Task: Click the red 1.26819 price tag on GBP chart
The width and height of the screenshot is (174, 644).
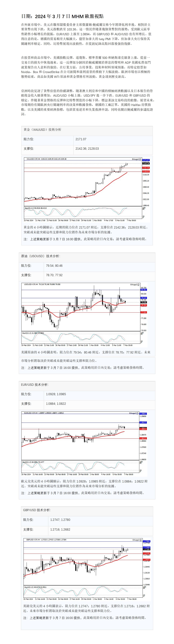Action: pyautogui.click(x=147, y=560)
